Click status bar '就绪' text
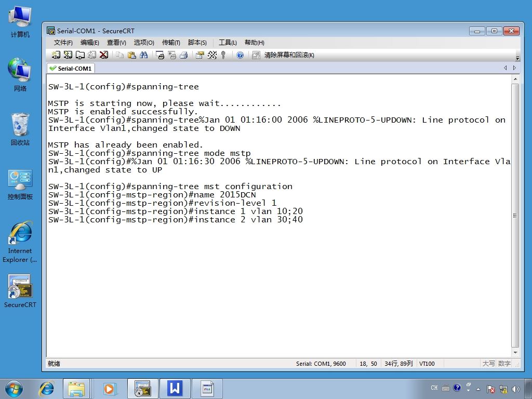The image size is (532, 399). pyautogui.click(x=54, y=364)
